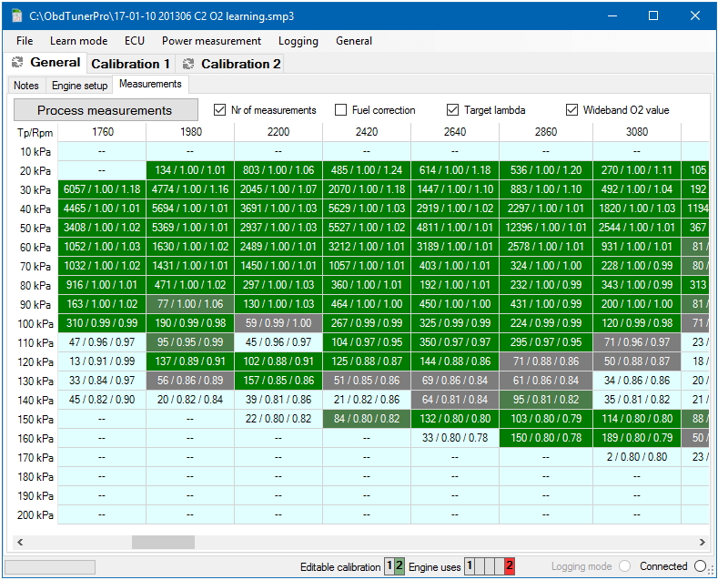Screen dimensions: 728x580
Task: Select cell 270 / 1.00 / 1.11
Action: [x=637, y=170]
